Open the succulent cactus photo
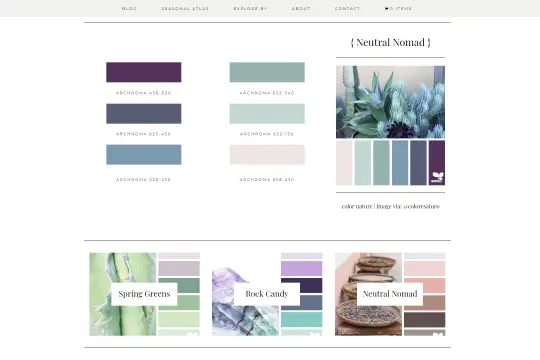540x360 pixels. (391, 102)
